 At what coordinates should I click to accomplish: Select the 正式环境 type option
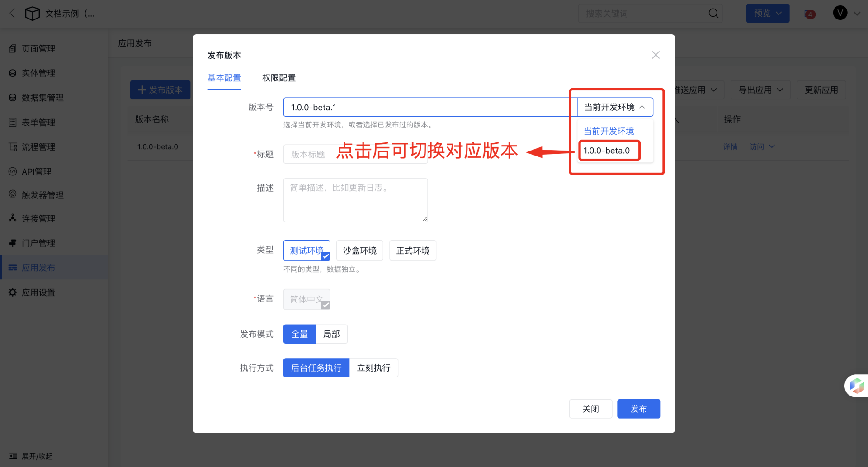coord(412,250)
